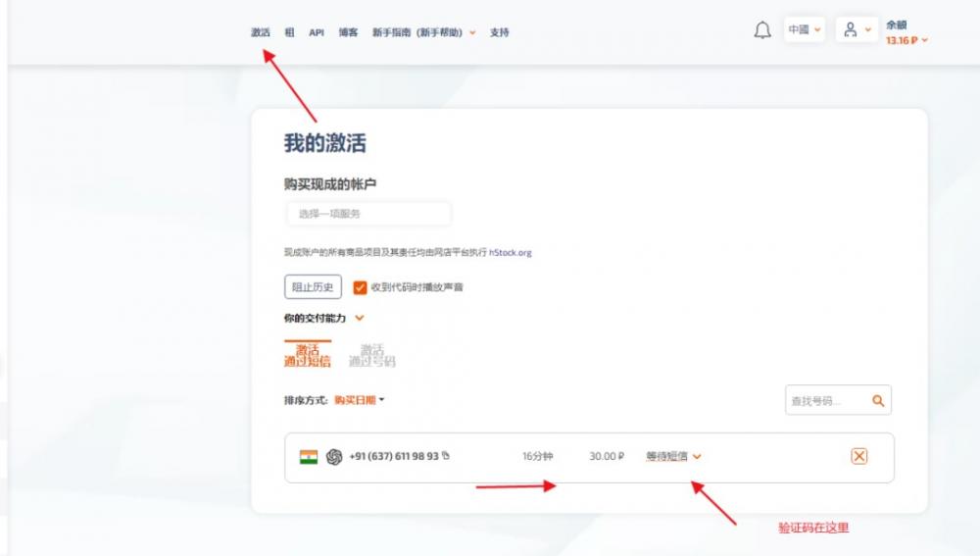980x556 pixels.
Task: Open the user account icon menu
Action: 857,29
